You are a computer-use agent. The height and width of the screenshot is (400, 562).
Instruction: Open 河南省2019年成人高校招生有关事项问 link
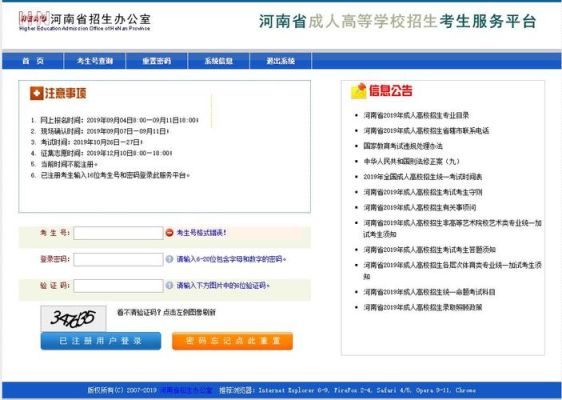point(420,208)
